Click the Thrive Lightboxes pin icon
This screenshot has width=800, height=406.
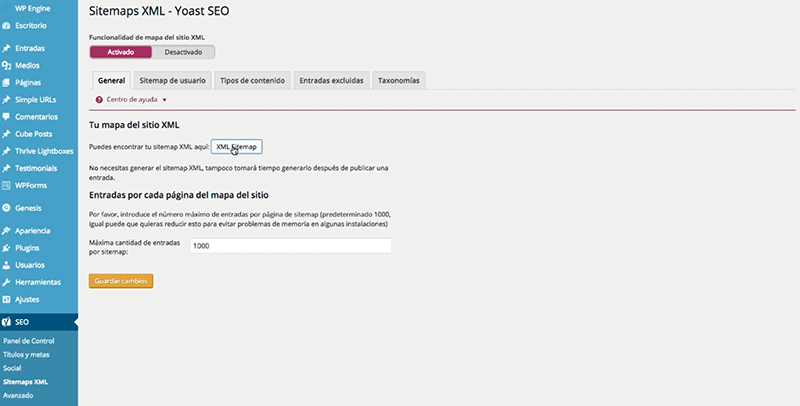point(6,151)
